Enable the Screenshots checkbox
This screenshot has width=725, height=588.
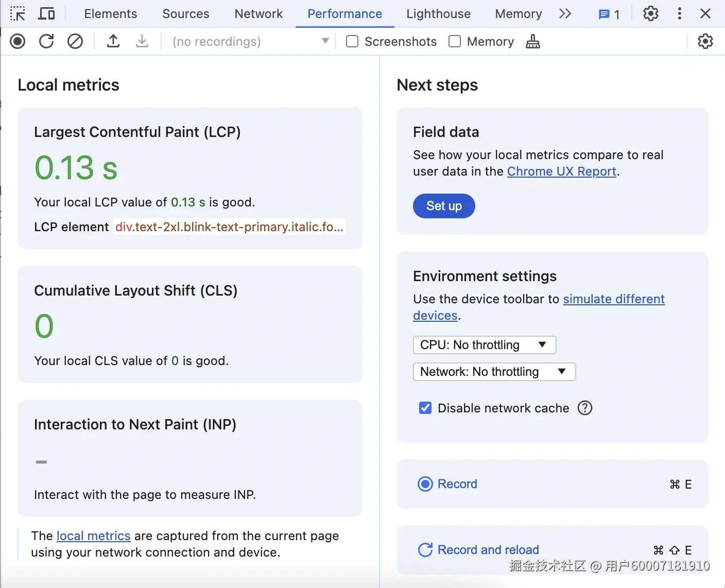coord(352,41)
